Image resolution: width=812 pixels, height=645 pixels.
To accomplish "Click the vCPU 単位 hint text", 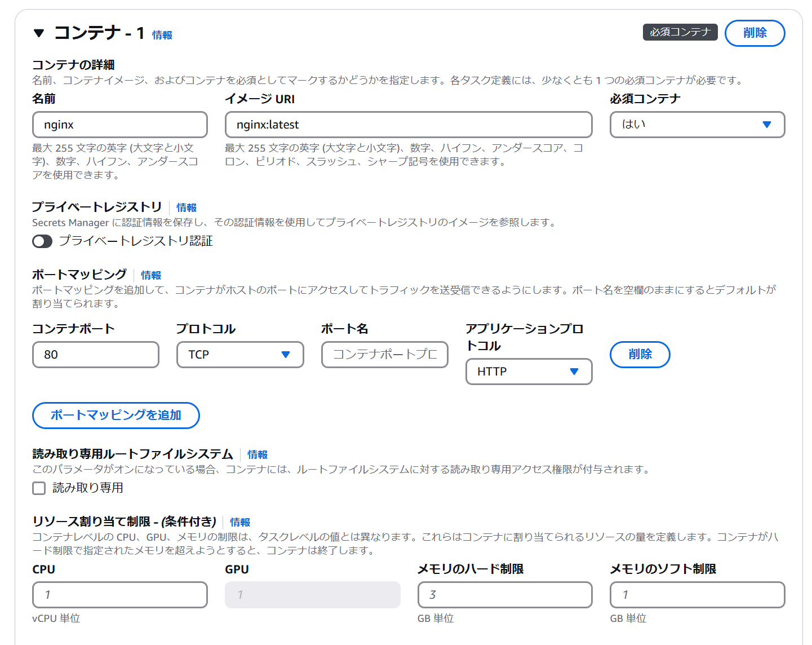I will click(56, 619).
